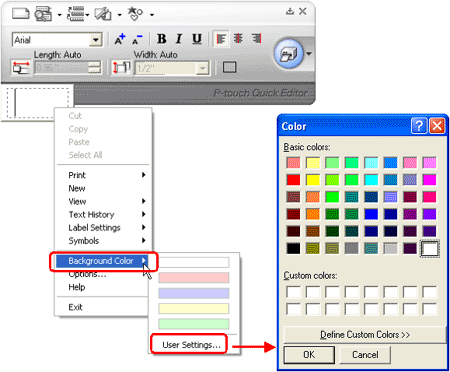Open the Label Settings submenu
This screenshot has height=372, width=450.
point(103,228)
